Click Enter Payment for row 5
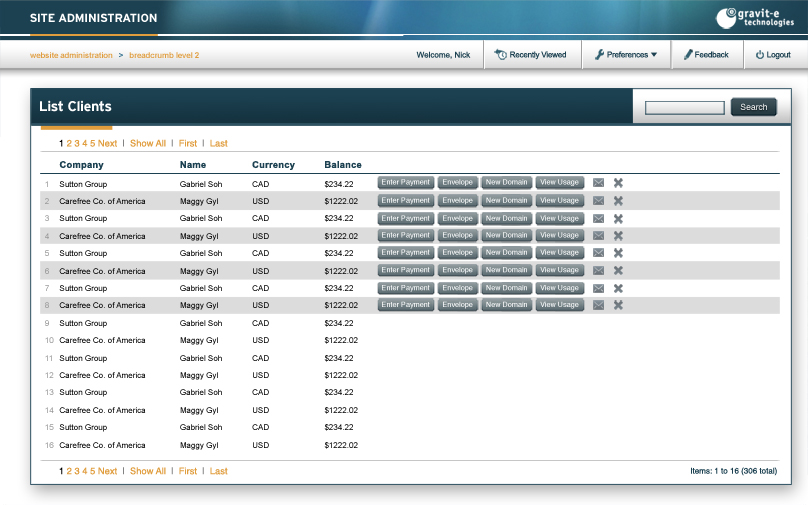 [x=406, y=252]
